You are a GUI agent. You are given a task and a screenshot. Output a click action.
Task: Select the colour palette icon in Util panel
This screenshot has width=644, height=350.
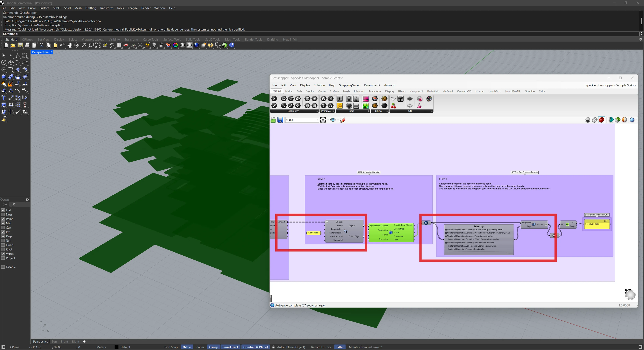[429, 99]
